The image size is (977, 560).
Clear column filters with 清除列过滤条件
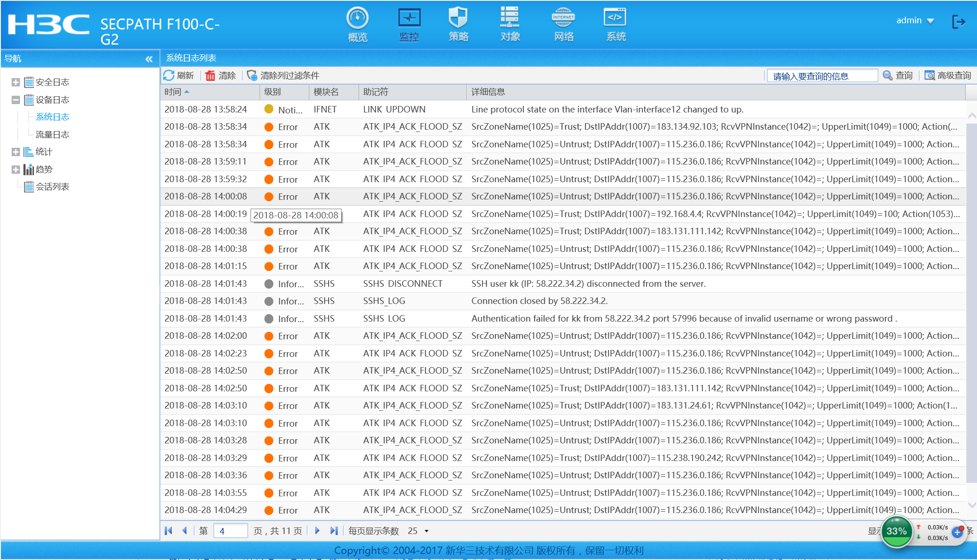[x=283, y=75]
